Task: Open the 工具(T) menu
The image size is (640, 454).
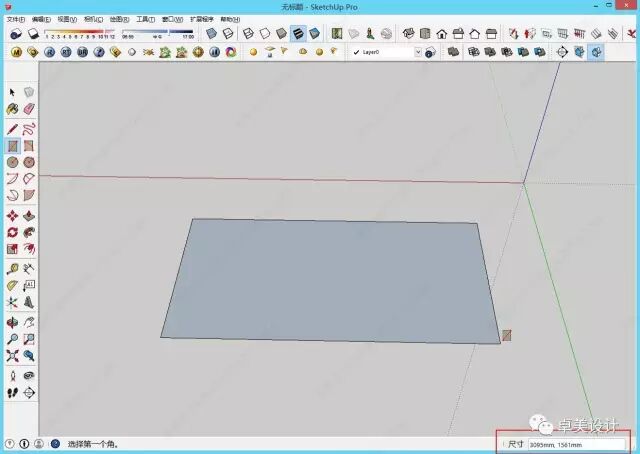Action: [x=145, y=19]
